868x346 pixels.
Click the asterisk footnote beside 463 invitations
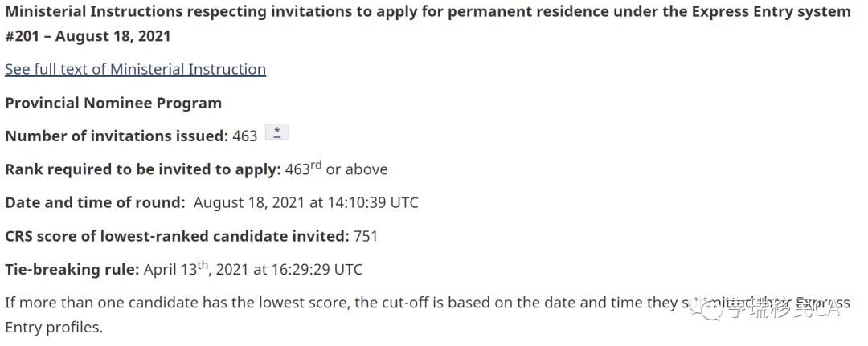click(276, 132)
